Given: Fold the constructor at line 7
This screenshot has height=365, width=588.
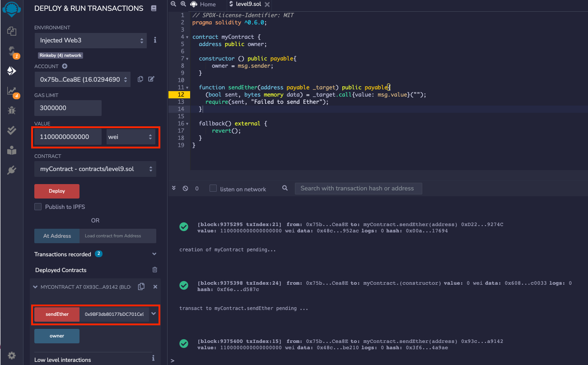Looking at the screenshot, I should click(x=187, y=59).
